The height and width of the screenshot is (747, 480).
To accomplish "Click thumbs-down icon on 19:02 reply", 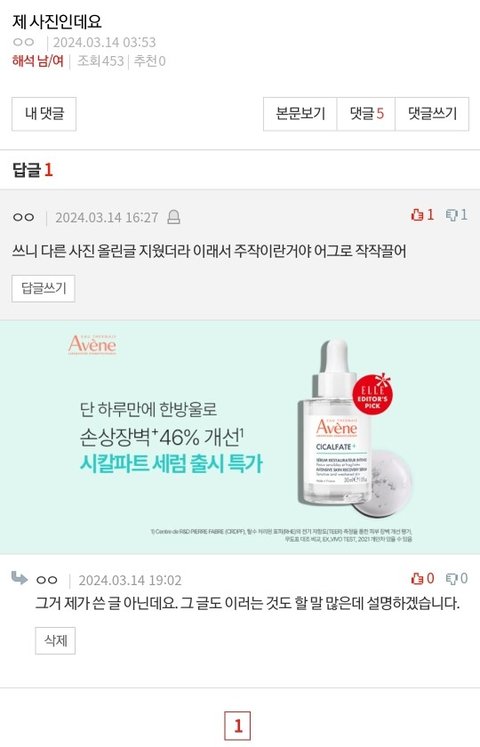I will coord(451,579).
